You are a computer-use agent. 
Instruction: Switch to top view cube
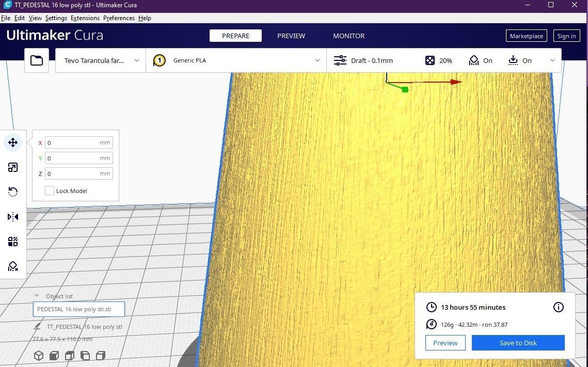click(x=69, y=355)
